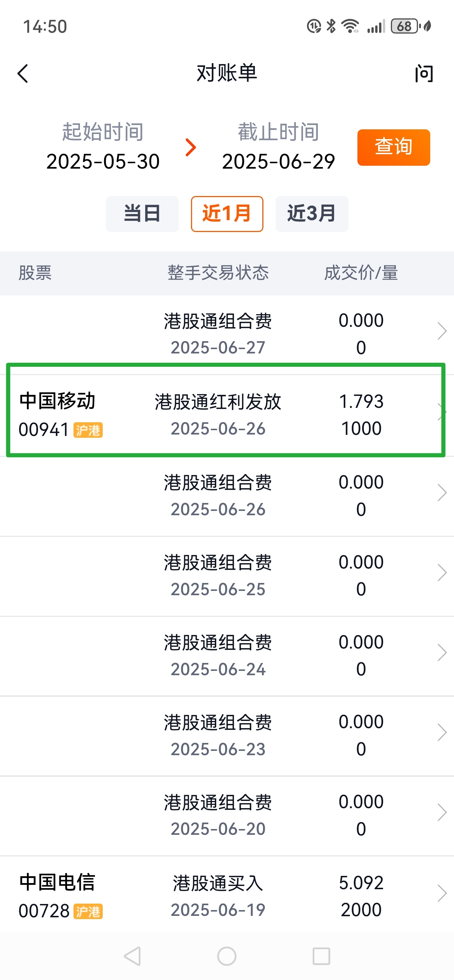The width and height of the screenshot is (454, 980).
Task: Tap the 成交价/量 column header
Action: [x=361, y=273]
